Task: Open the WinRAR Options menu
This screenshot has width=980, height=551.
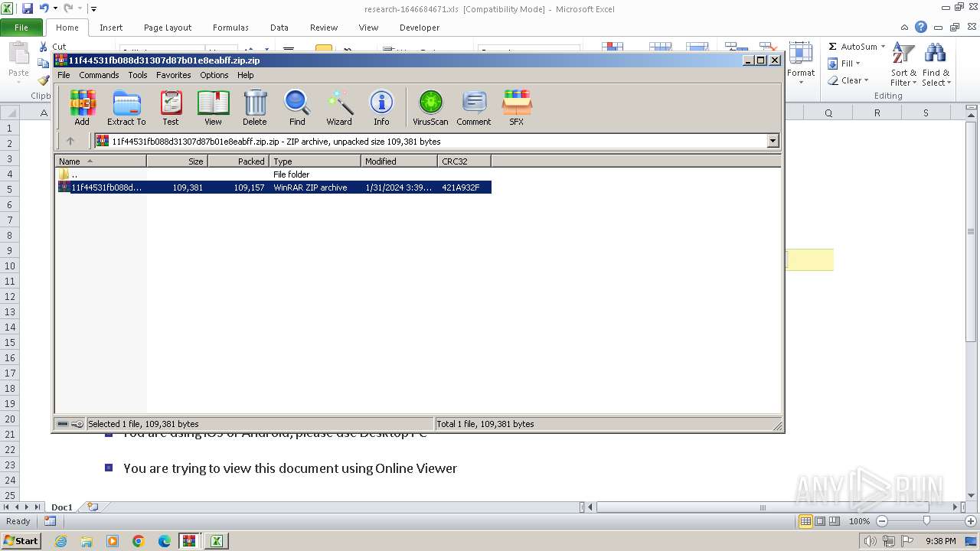Action: 214,75
